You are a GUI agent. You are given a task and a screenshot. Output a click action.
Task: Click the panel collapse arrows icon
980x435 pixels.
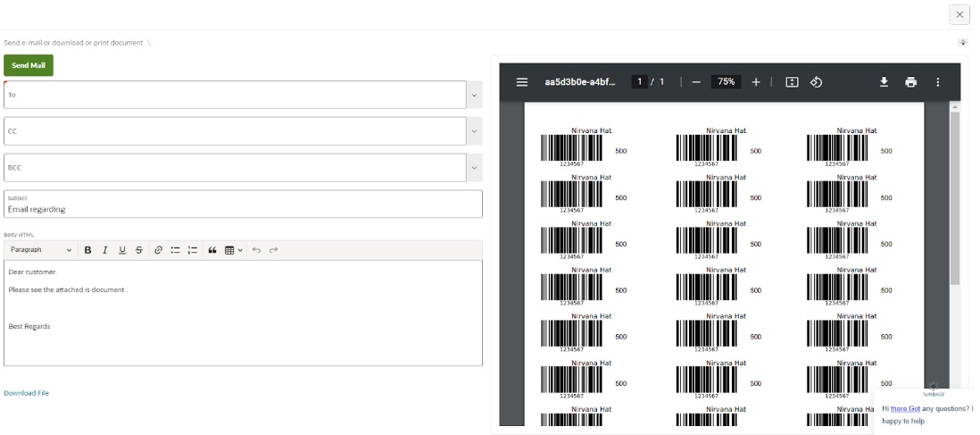(963, 42)
